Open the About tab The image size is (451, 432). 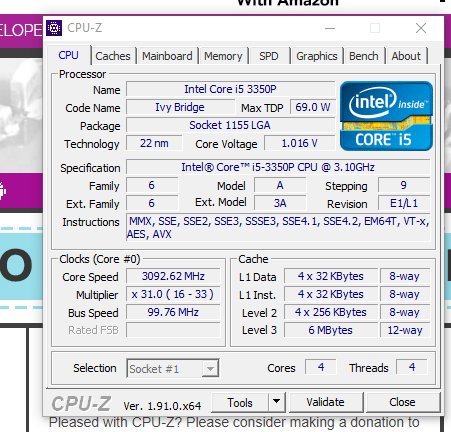click(406, 56)
